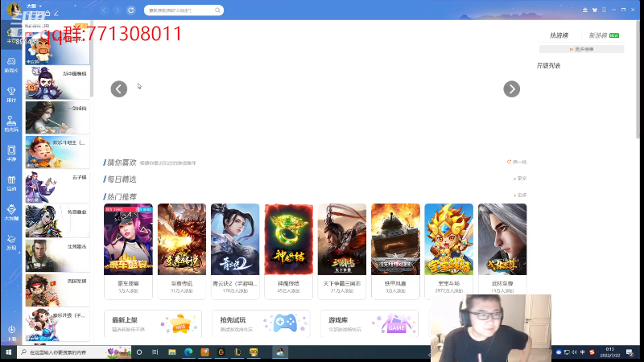Refresh the page with the reload icon
This screenshot has height=362, width=644.
pyautogui.click(x=131, y=10)
